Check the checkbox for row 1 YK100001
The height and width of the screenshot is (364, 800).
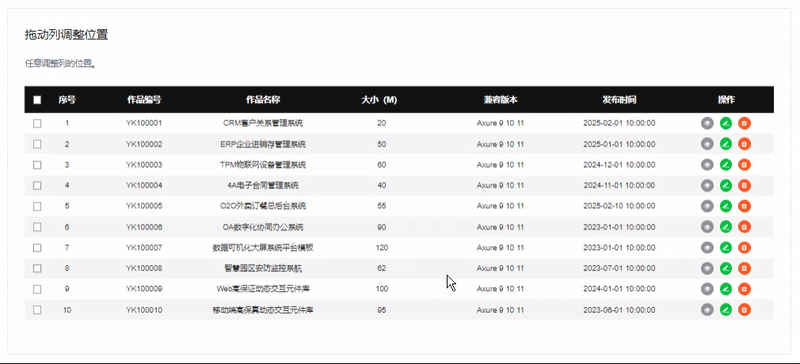[37, 124]
